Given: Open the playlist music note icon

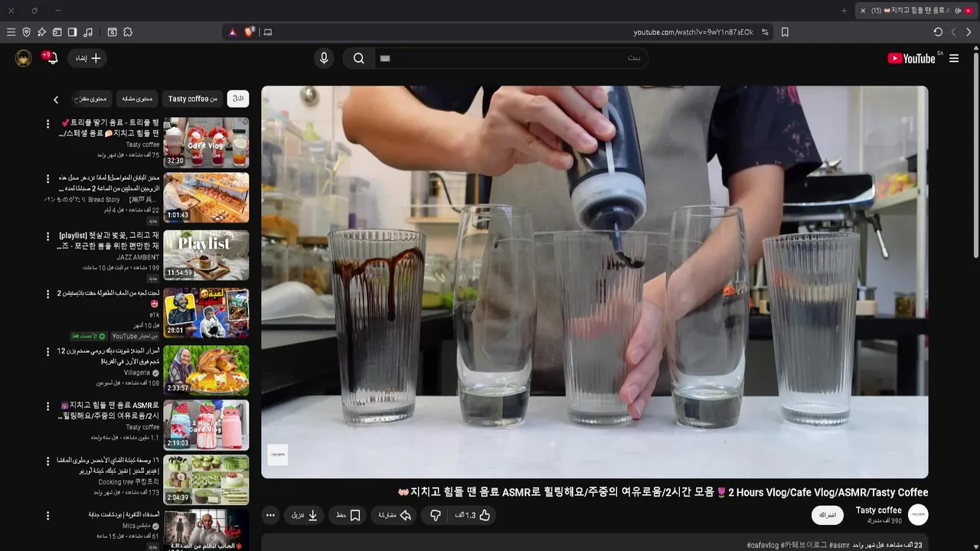Looking at the screenshot, I should tap(88, 32).
